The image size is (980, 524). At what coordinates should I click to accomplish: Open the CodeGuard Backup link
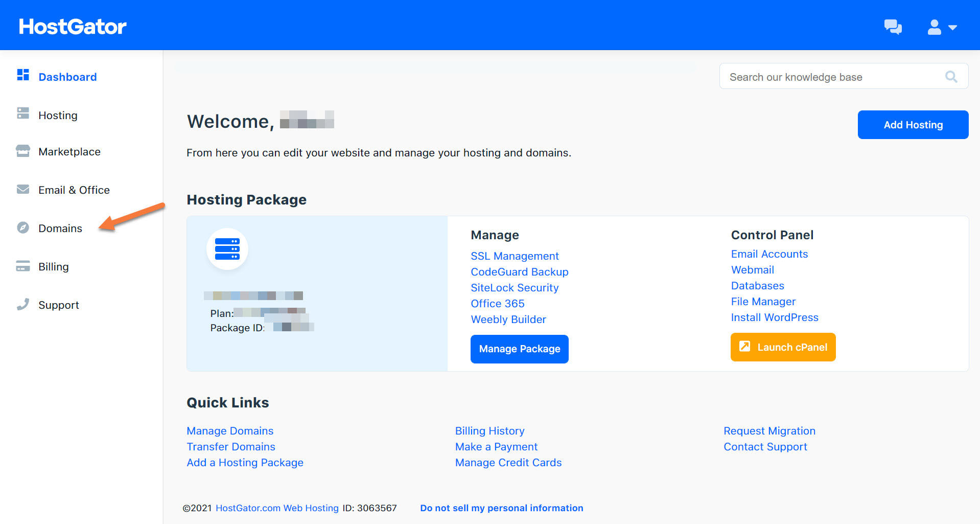(520, 272)
